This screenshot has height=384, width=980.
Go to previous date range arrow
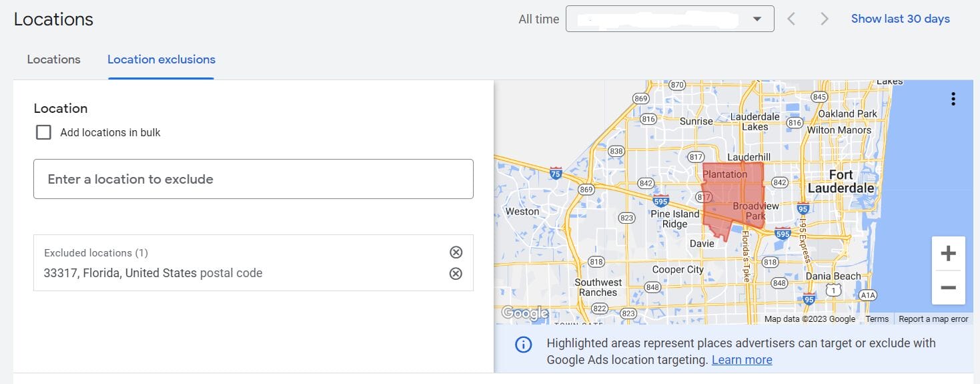(791, 19)
